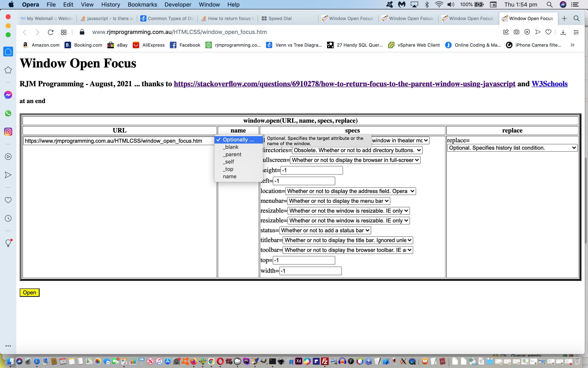Open History clock in sidebar

[x=8, y=218]
